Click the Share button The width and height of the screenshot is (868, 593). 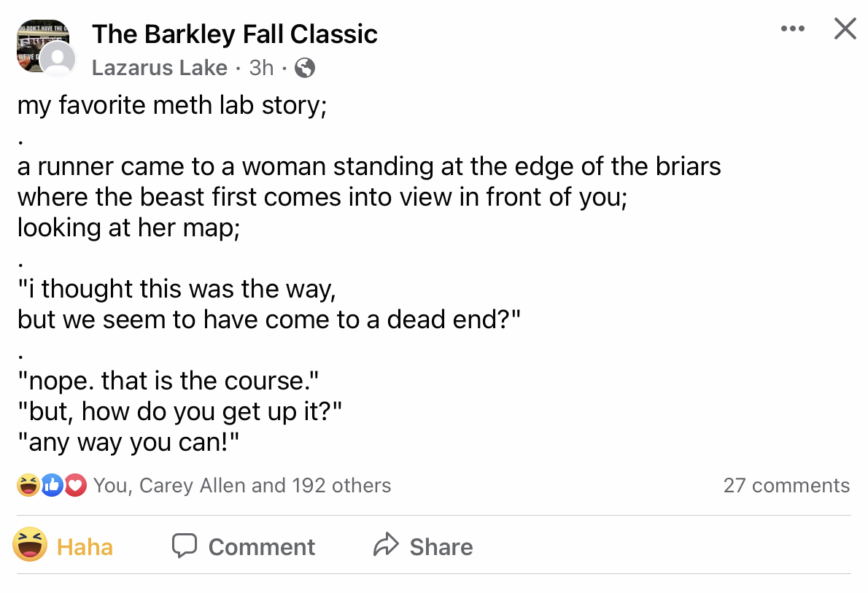tap(441, 547)
